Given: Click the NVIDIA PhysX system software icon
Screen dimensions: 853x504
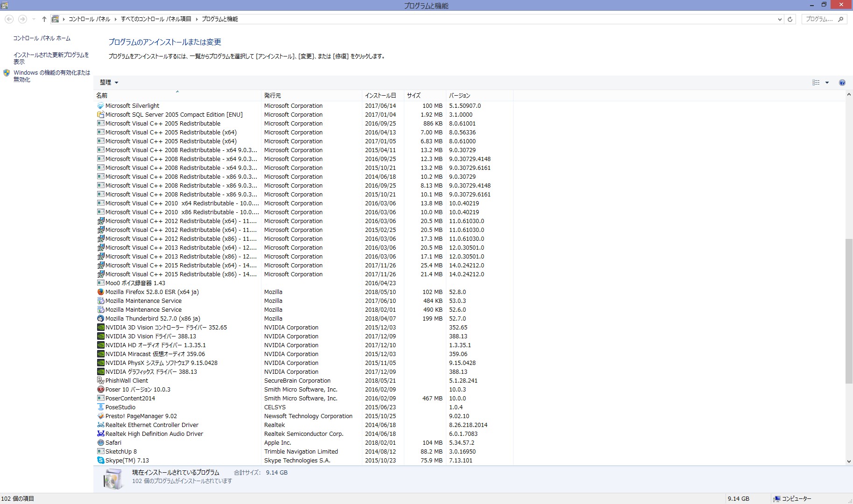Looking at the screenshot, I should click(x=100, y=363).
